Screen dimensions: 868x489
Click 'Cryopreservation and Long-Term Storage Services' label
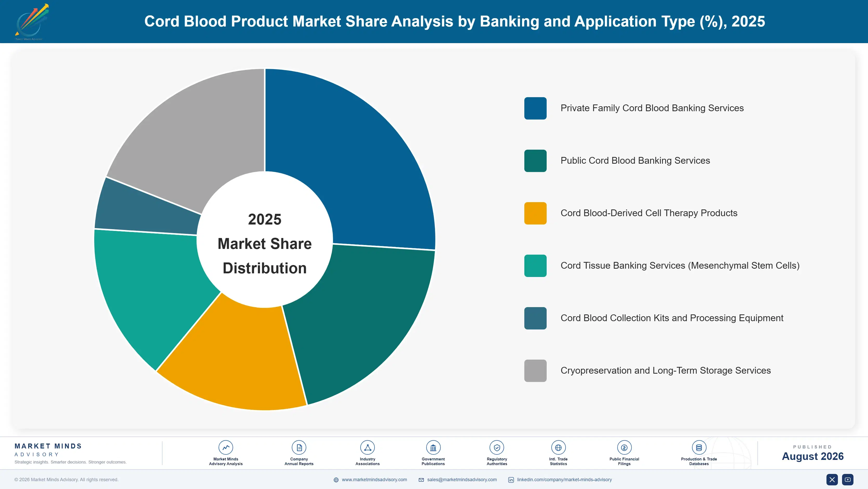pyautogui.click(x=666, y=371)
